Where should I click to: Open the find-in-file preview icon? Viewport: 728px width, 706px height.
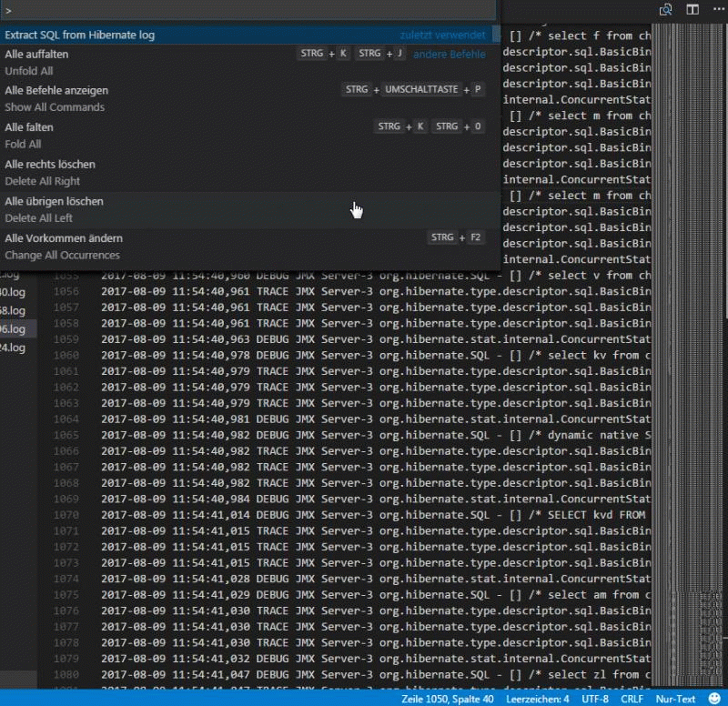[x=666, y=10]
